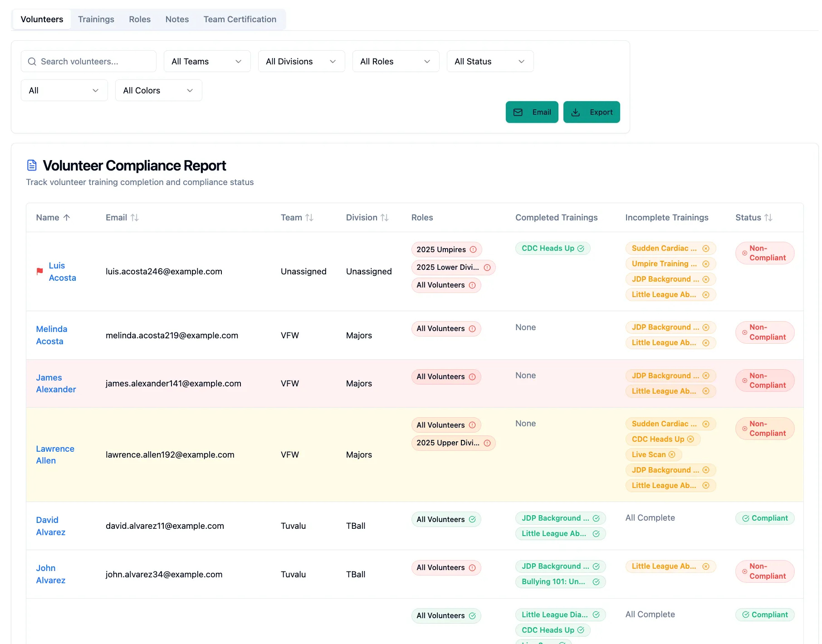The height and width of the screenshot is (644, 822).
Task: Open the All Colors dropdown
Action: pyautogui.click(x=158, y=90)
